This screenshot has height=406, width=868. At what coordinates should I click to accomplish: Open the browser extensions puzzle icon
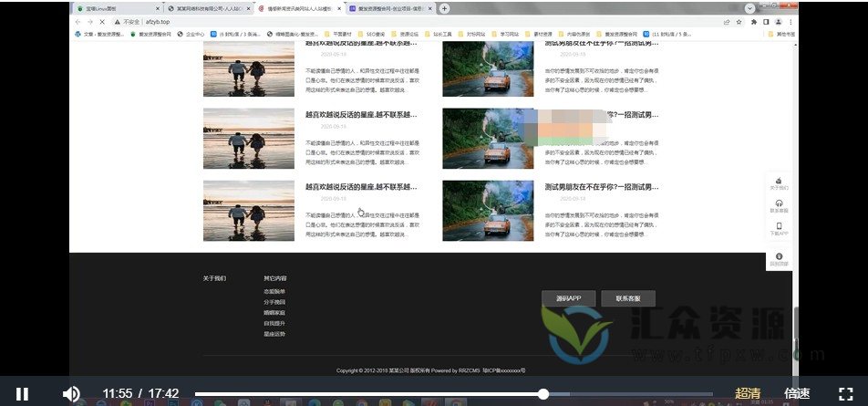[x=754, y=22]
